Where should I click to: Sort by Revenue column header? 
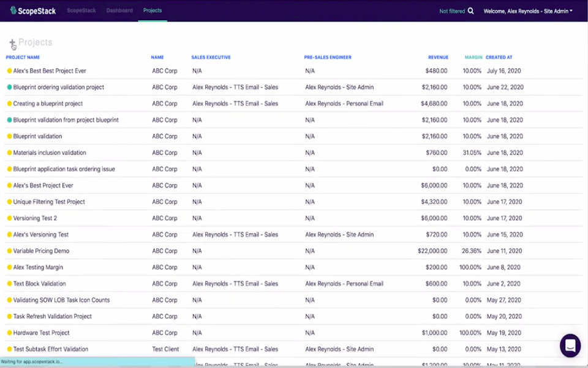coord(438,58)
